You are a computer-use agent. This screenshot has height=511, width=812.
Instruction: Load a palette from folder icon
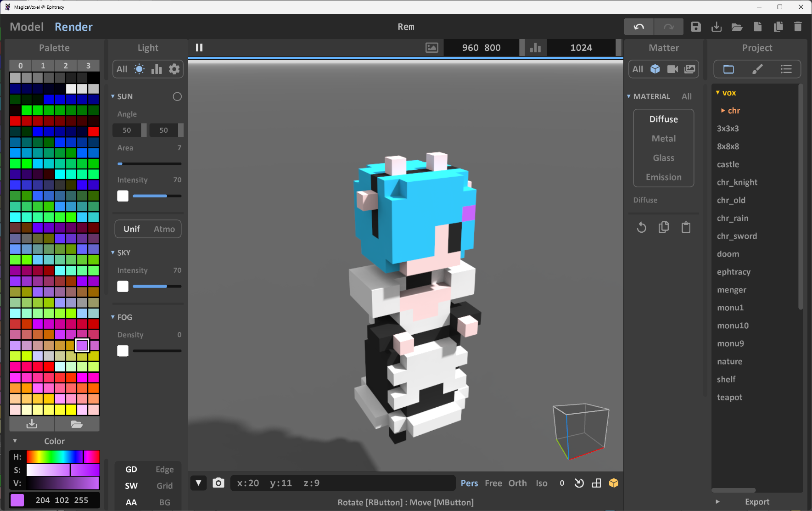(77, 424)
